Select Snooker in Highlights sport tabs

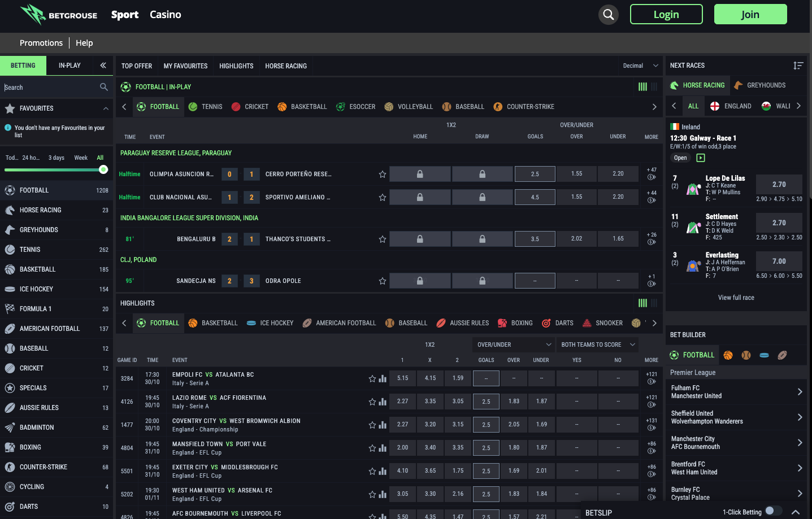pyautogui.click(x=602, y=323)
